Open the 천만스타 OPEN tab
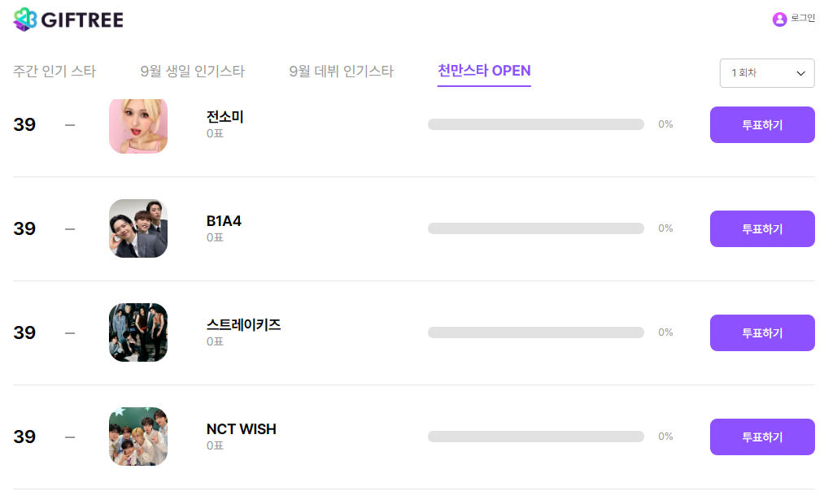 [484, 71]
